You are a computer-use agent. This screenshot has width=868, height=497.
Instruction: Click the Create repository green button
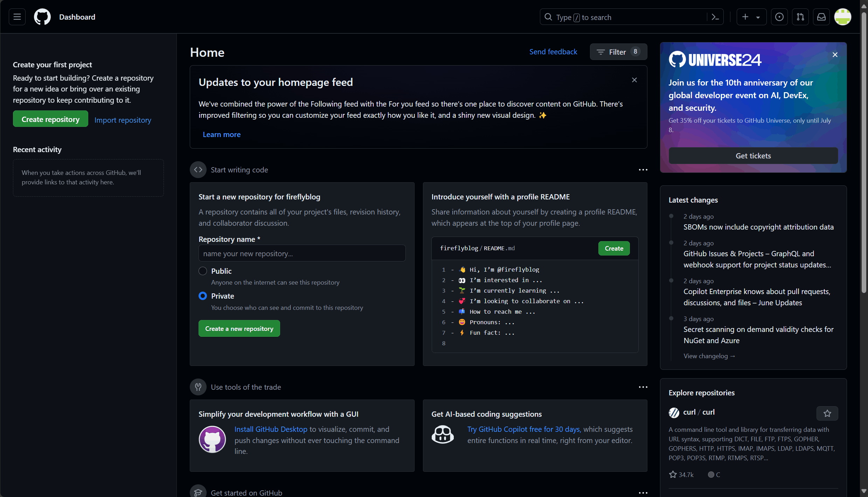pyautogui.click(x=50, y=119)
